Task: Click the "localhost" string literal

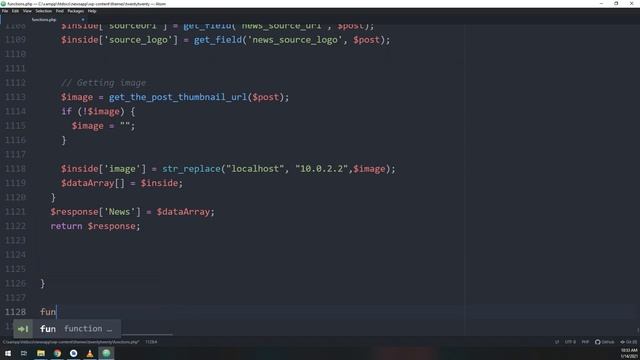Action: [255, 169]
